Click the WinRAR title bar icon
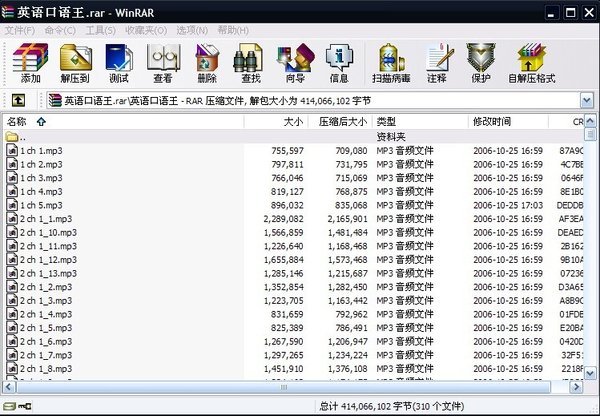This screenshot has height=416, width=600. [x=8, y=12]
